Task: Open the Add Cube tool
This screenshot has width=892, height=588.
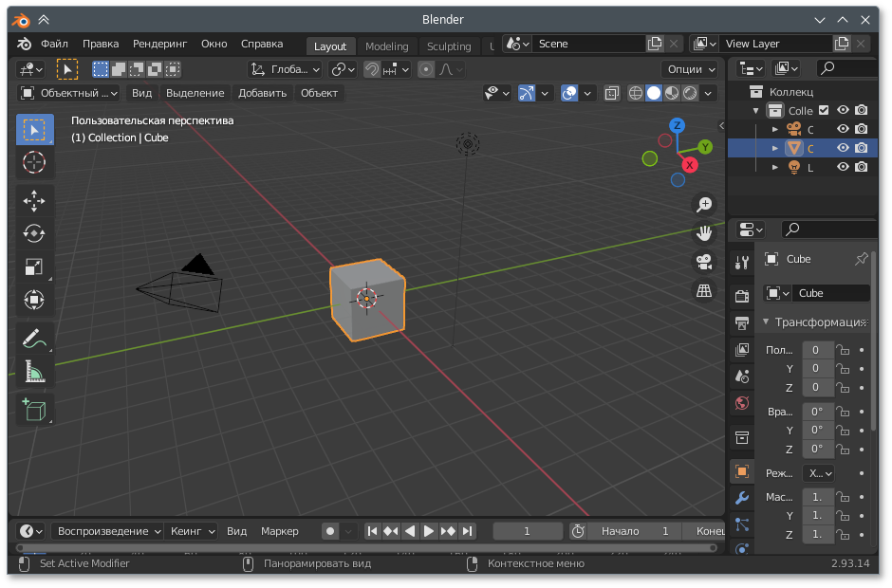Action: click(x=35, y=410)
